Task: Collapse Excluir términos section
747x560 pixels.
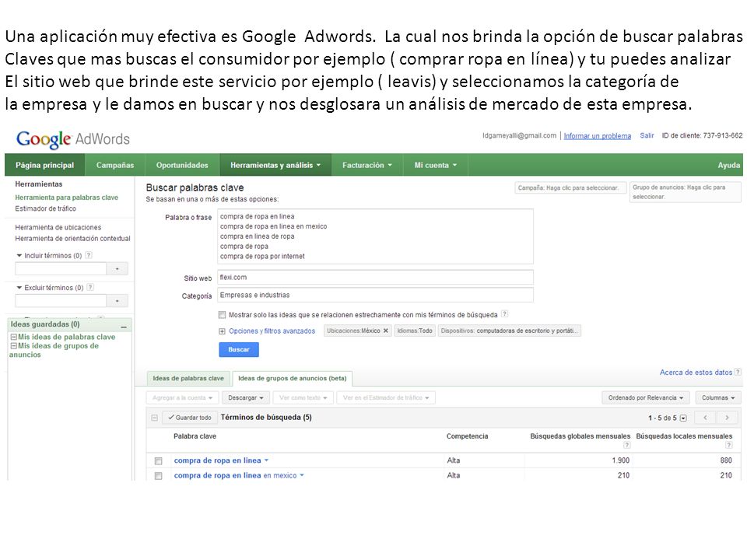Action: pyautogui.click(x=19, y=288)
